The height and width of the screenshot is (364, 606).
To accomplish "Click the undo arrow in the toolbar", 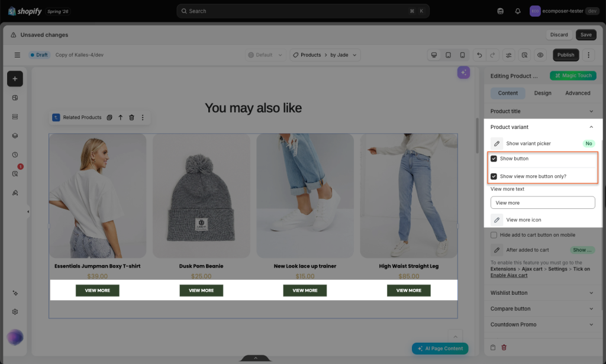I will click(x=479, y=55).
